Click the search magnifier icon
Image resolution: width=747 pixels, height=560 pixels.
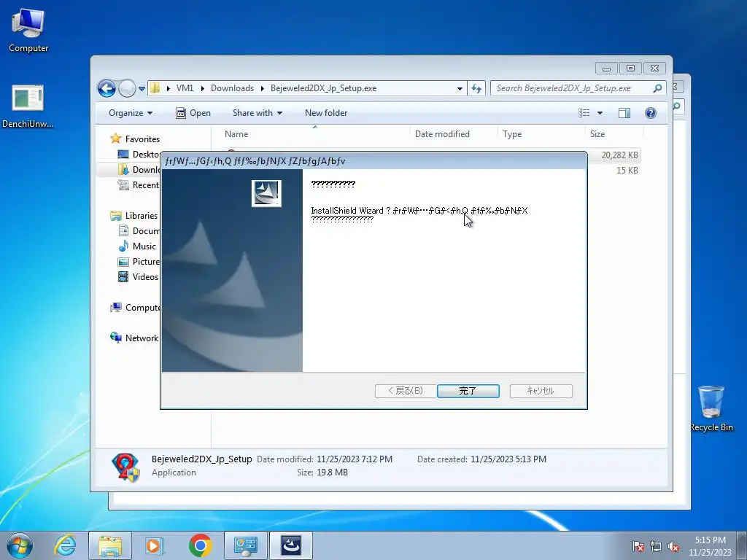pos(657,88)
